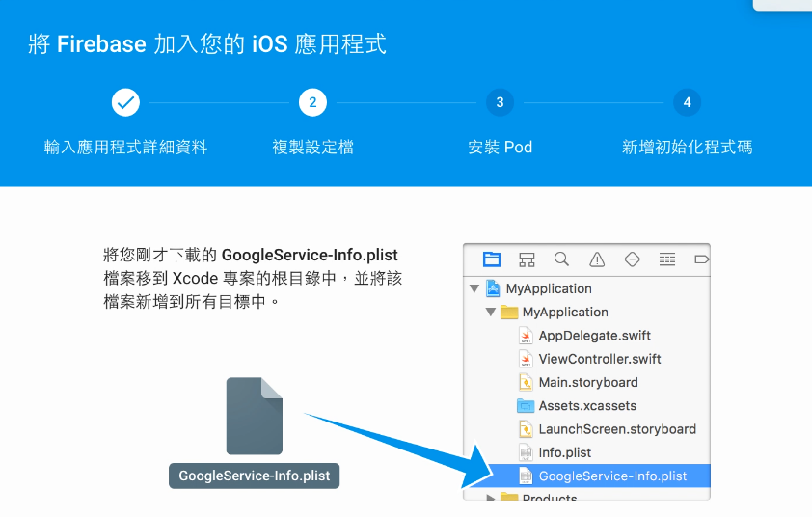Open the Xcode symbol hierarchy navigator icon
Screen dimensions: 812x517
(527, 259)
